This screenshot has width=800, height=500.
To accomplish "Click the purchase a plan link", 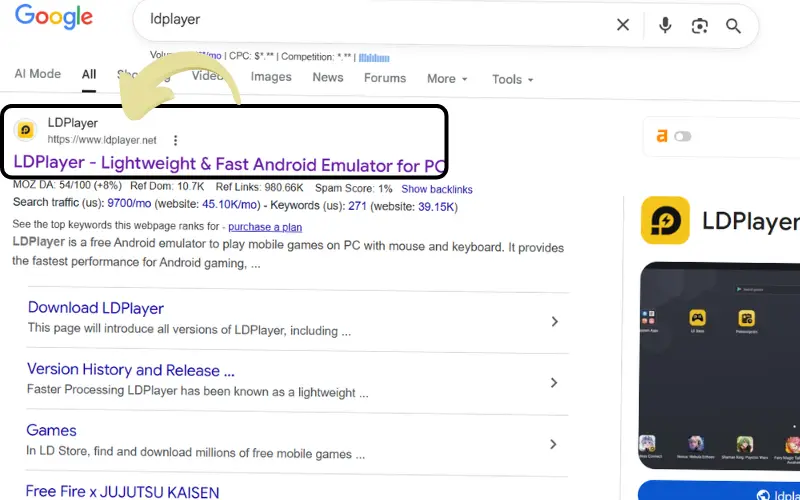I will point(265,227).
